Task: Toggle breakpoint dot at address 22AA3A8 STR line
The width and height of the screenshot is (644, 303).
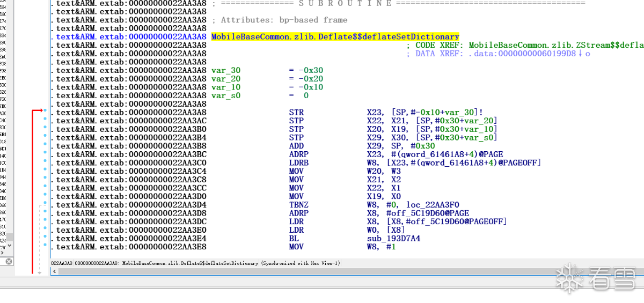Action: tap(45, 112)
